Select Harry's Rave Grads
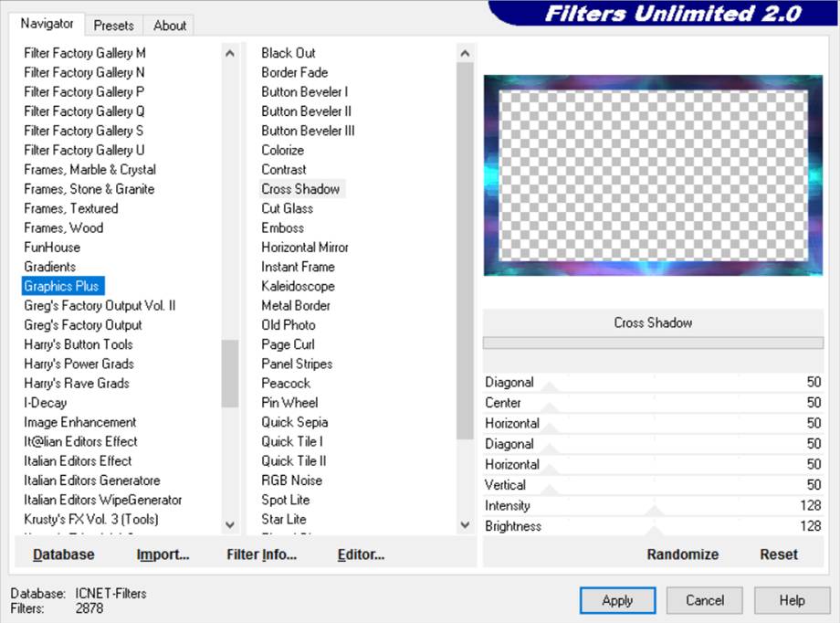This screenshot has width=840, height=623. point(77,383)
